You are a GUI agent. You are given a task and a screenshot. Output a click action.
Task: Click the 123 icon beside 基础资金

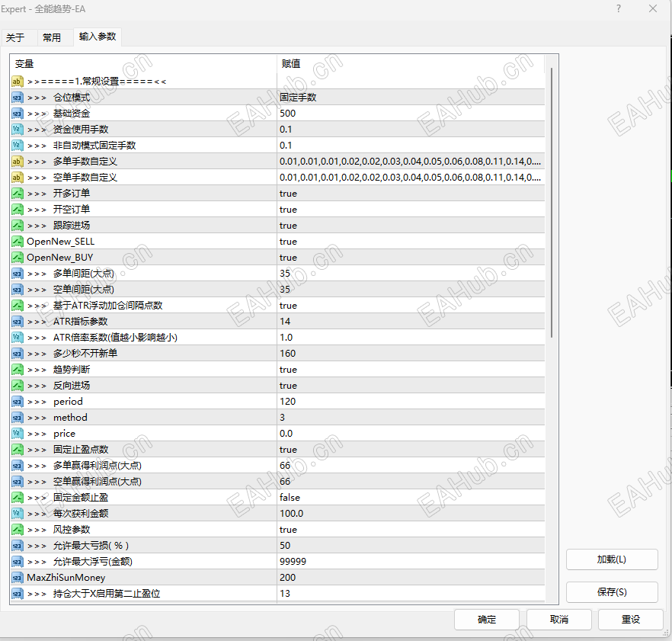18,114
